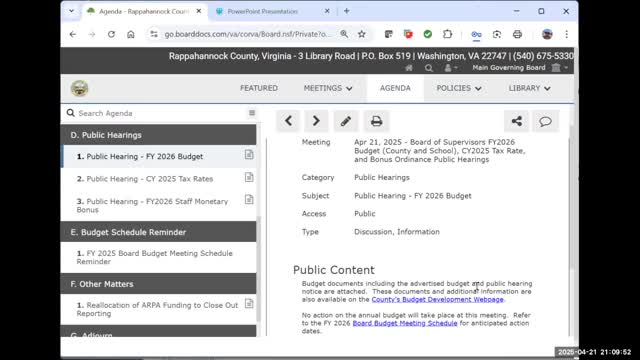Viewport: 640px width, 360px height.
Task: Go to next agenda item arrow
Action: tap(316, 121)
